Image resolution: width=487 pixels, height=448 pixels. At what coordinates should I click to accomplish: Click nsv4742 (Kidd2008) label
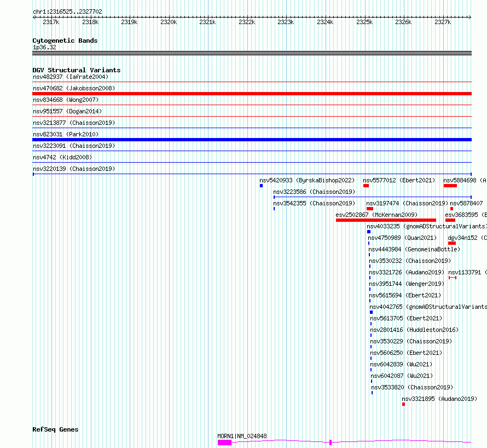coord(62,157)
